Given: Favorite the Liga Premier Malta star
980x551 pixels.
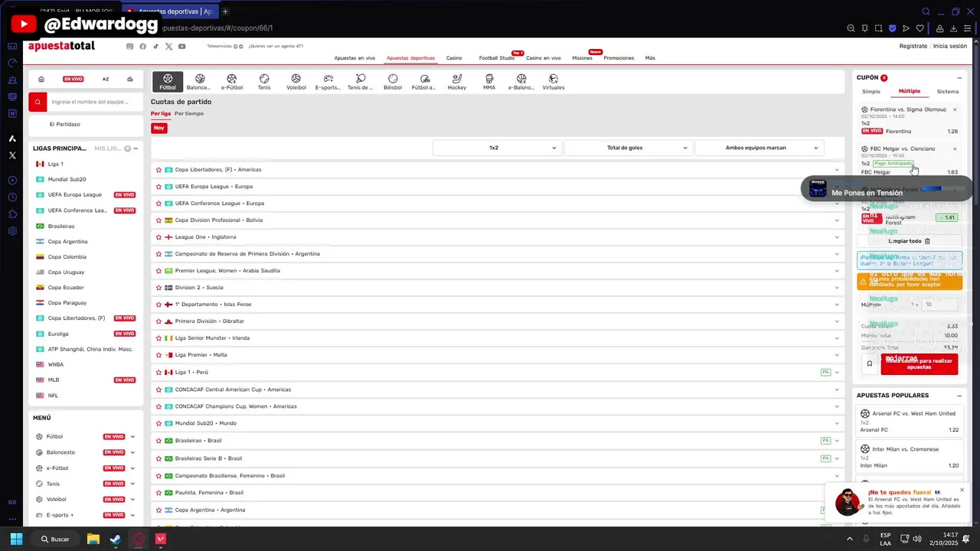Looking at the screenshot, I should [158, 355].
